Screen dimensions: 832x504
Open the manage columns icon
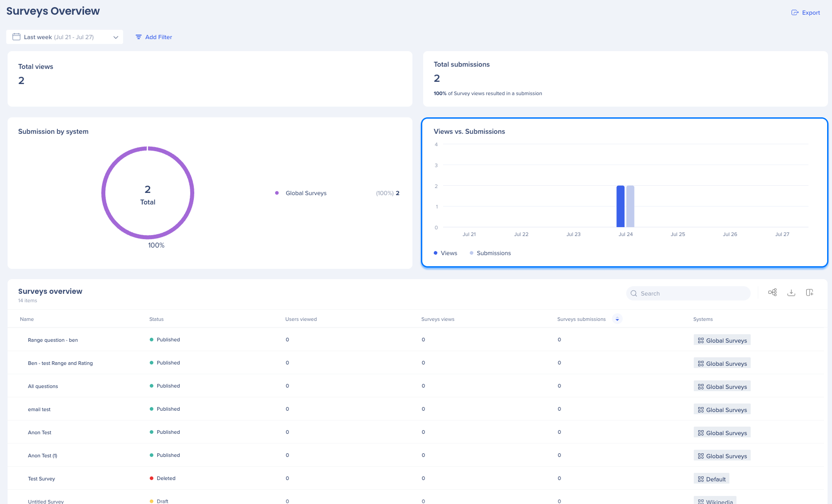[810, 292]
